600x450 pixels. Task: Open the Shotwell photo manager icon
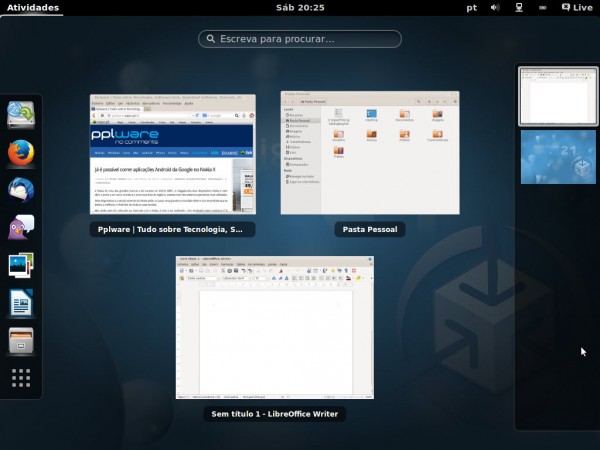pyautogui.click(x=21, y=265)
